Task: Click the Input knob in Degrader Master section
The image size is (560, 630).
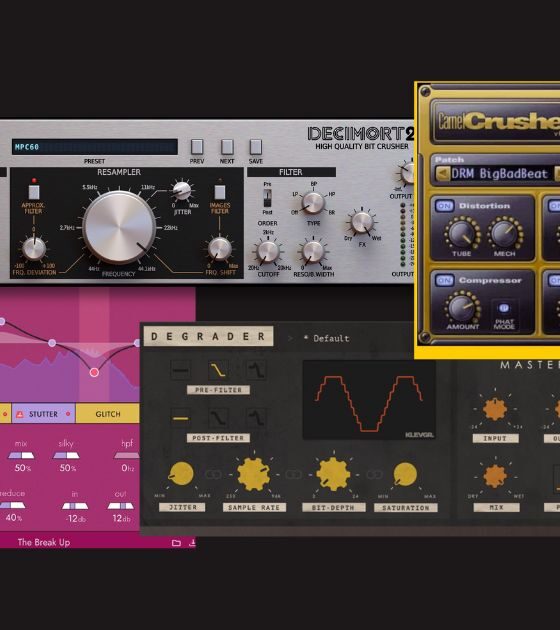Action: 495,409
